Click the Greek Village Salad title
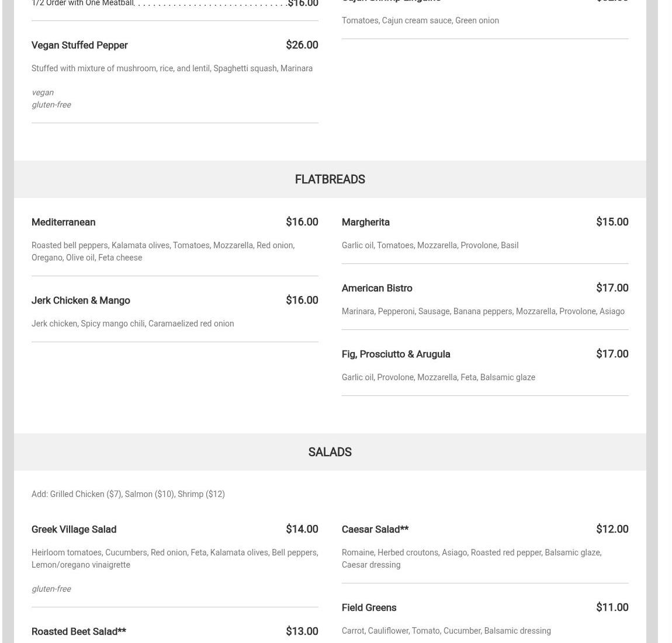This screenshot has width=672, height=643. tap(74, 529)
